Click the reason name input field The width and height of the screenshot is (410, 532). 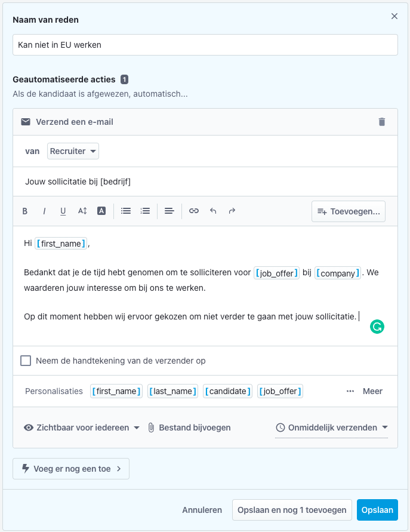(x=205, y=45)
